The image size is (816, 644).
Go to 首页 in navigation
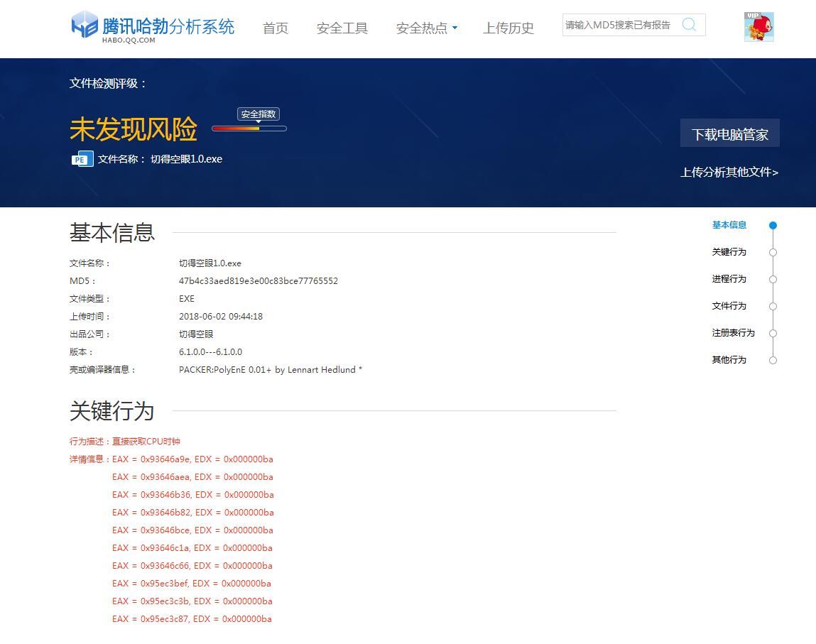pyautogui.click(x=275, y=28)
